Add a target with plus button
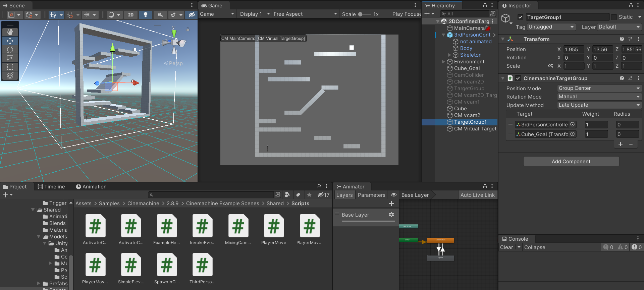 [621, 144]
